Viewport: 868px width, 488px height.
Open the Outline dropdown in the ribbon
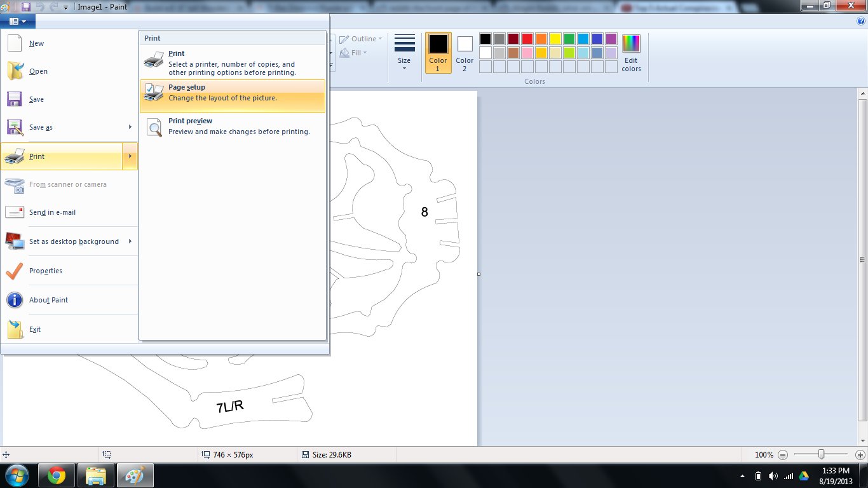pos(361,39)
